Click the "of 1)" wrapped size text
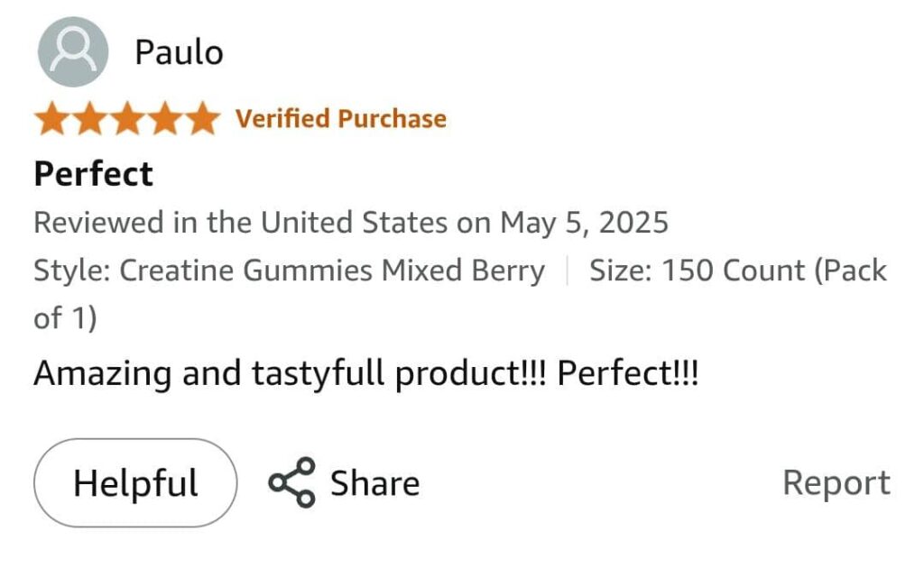This screenshot has height=568, width=924. (x=65, y=317)
